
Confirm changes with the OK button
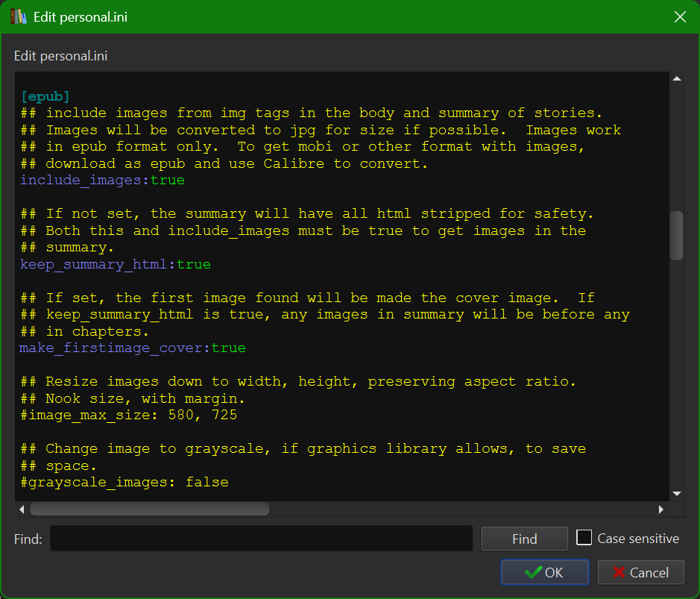coord(544,572)
